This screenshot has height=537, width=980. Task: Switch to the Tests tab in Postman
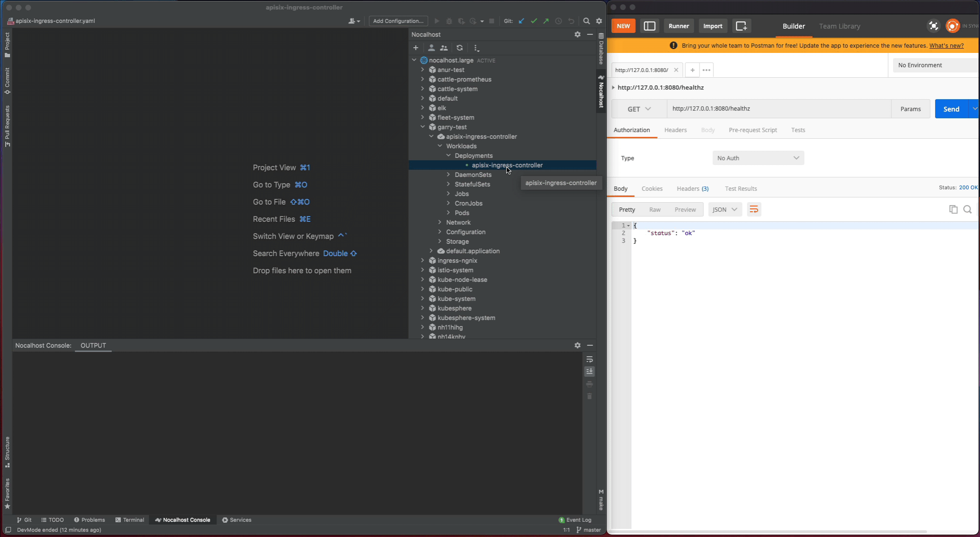(x=798, y=130)
